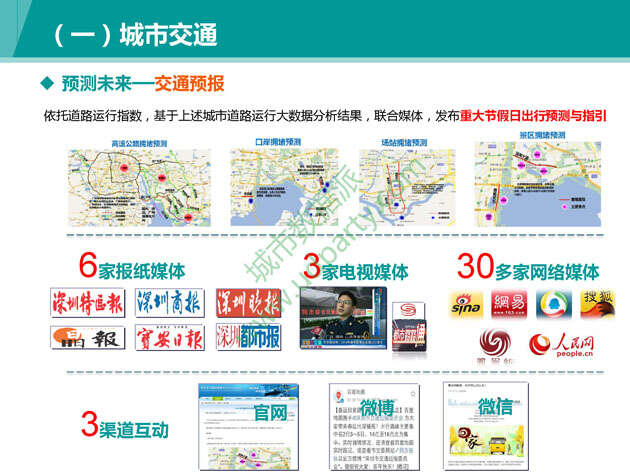Open the people.com.cn logo
The width and height of the screenshot is (630, 473).
(x=561, y=346)
